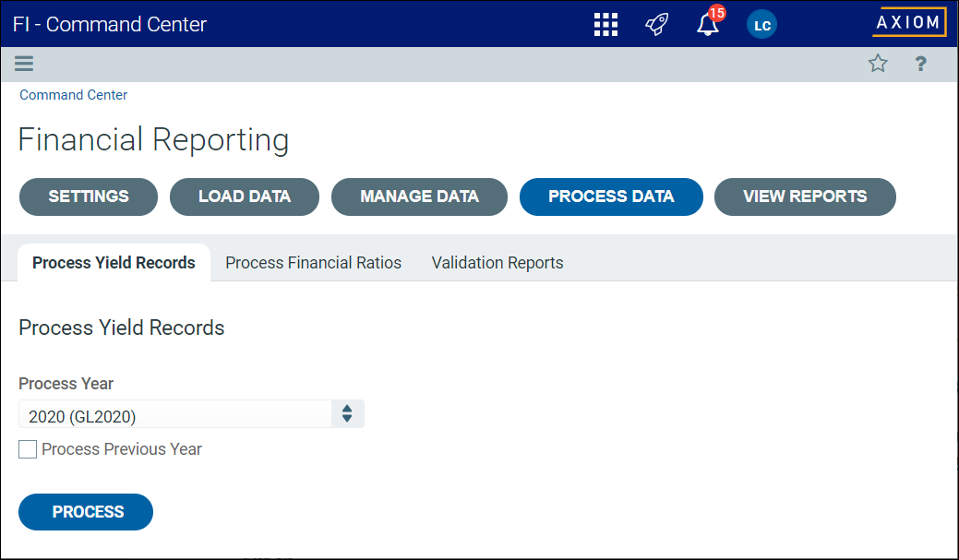Viewport: 959px width, 560px height.
Task: Select the Manage Data section
Action: click(x=420, y=197)
